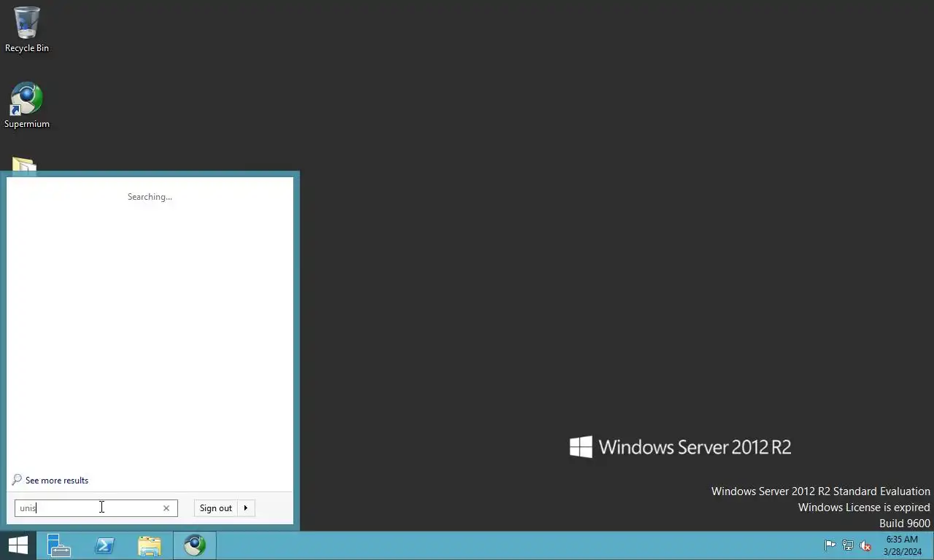Launch PowerShell from the taskbar
The height and width of the screenshot is (560, 934).
[x=104, y=545]
